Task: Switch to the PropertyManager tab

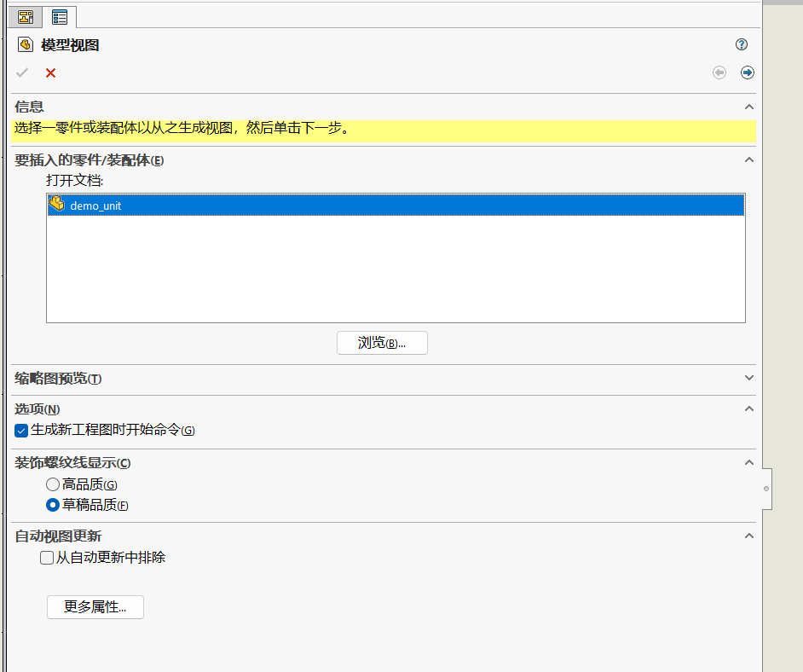Action: [60, 17]
